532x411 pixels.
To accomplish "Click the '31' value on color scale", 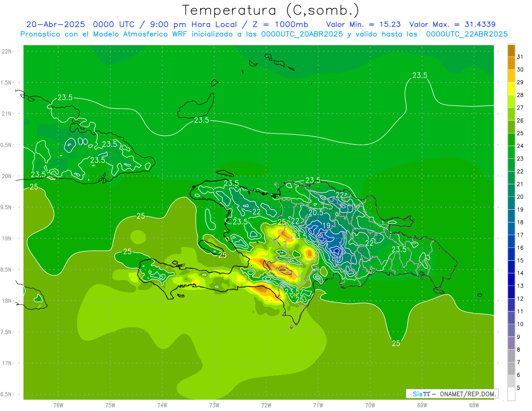I will [x=520, y=57].
